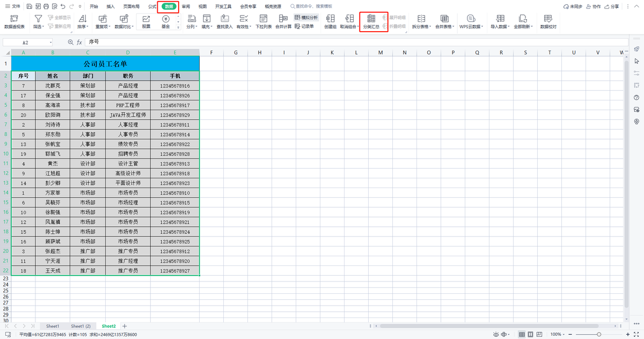The image size is (644, 339).
Task: Click the zoom-out minus button
Action: [x=571, y=334]
